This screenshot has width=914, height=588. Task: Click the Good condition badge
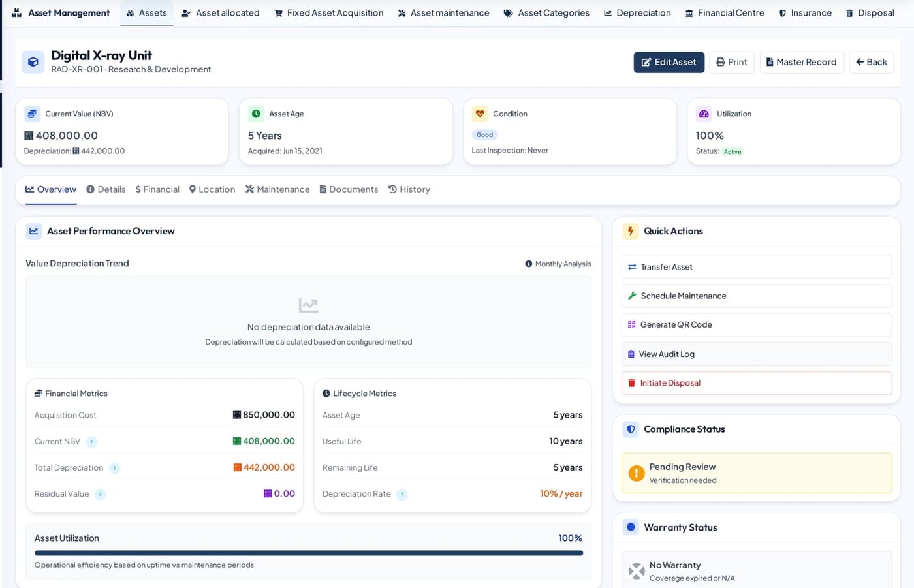484,135
